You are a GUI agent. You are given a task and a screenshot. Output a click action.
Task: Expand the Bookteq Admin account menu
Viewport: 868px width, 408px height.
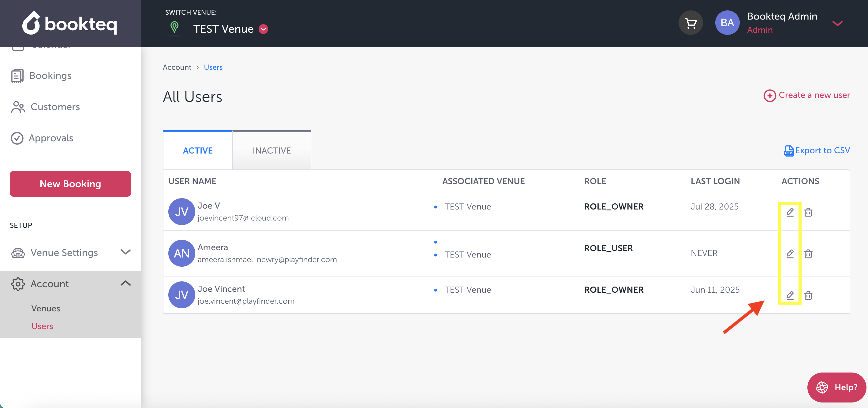coord(837,23)
